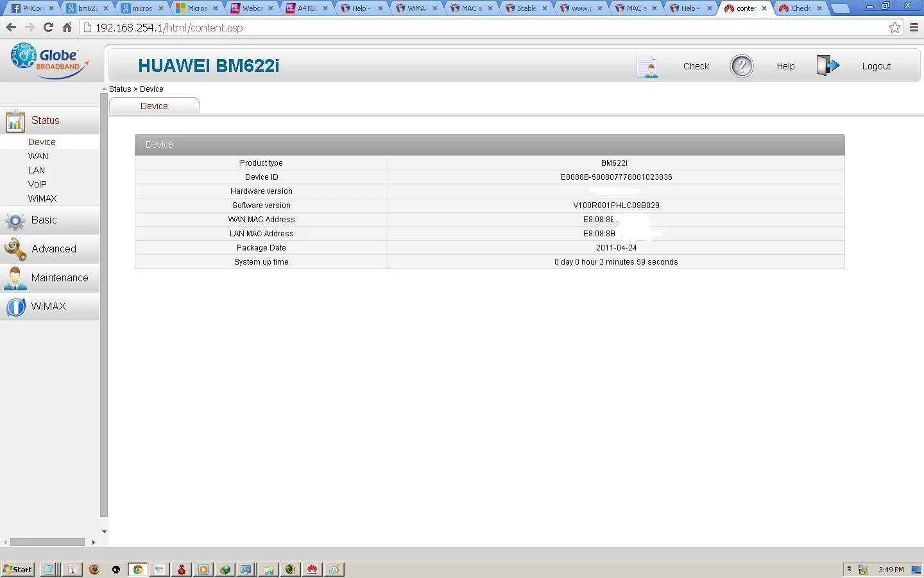Screen dimensions: 924x578
Task: Click the Basic gear icon in sidebar
Action: [x=15, y=220]
